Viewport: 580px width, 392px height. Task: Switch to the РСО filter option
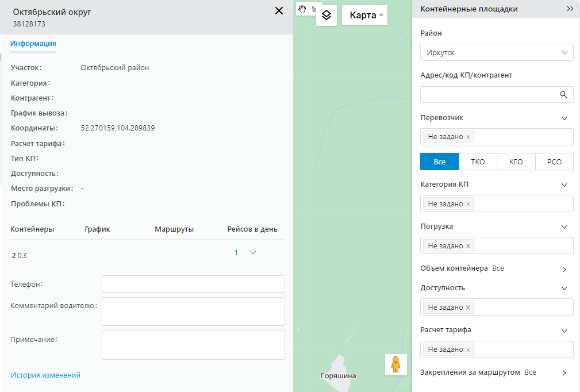pos(554,162)
